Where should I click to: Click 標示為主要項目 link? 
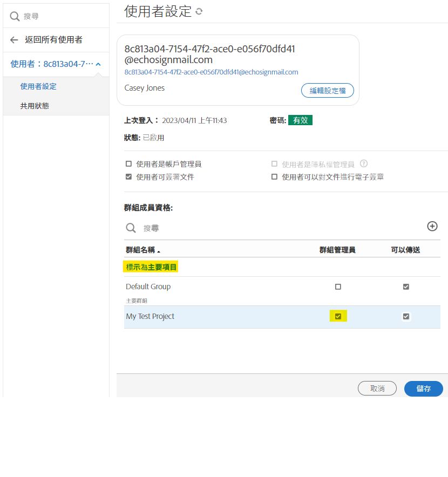point(151,267)
